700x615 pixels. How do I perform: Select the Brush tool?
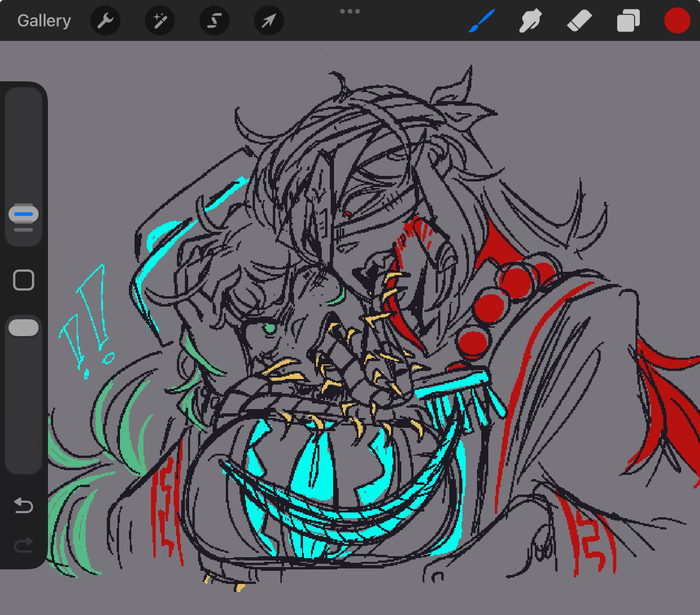tap(482, 21)
